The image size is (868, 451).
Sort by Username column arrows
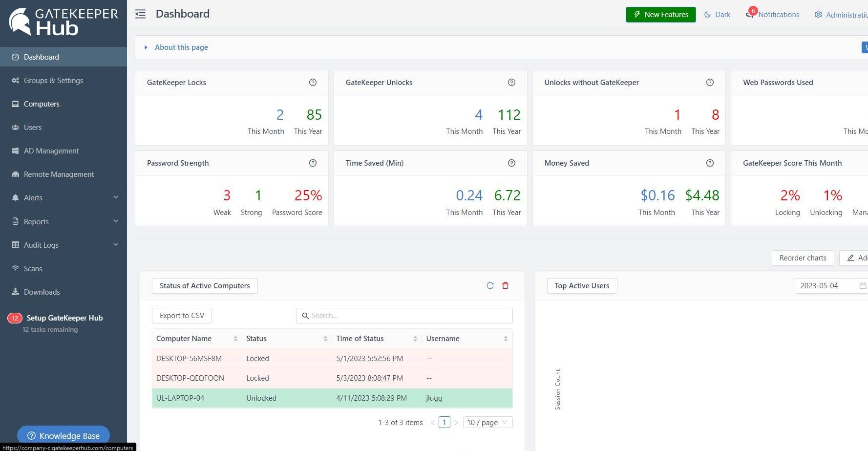tap(506, 339)
